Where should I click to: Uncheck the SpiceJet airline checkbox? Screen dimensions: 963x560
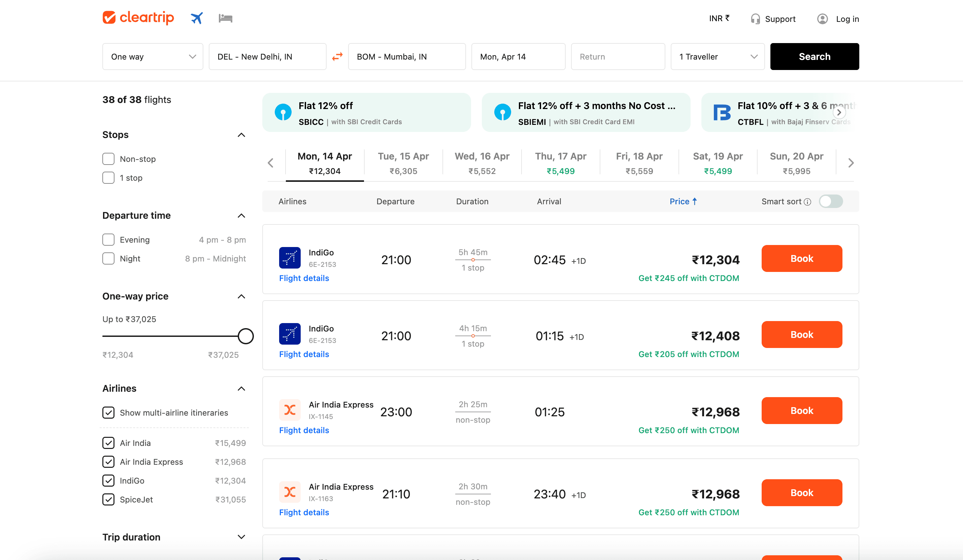(108, 499)
